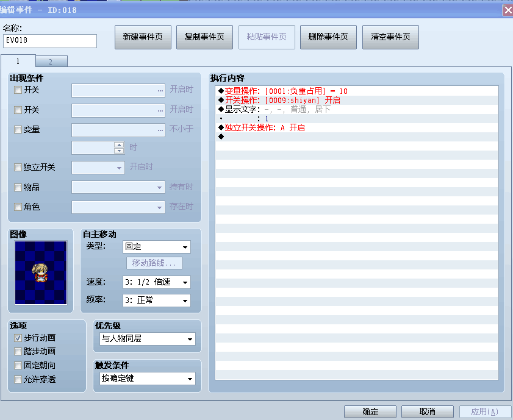Open the variable condition selector ellipsis
The width and height of the screenshot is (513, 420).
tap(160, 130)
